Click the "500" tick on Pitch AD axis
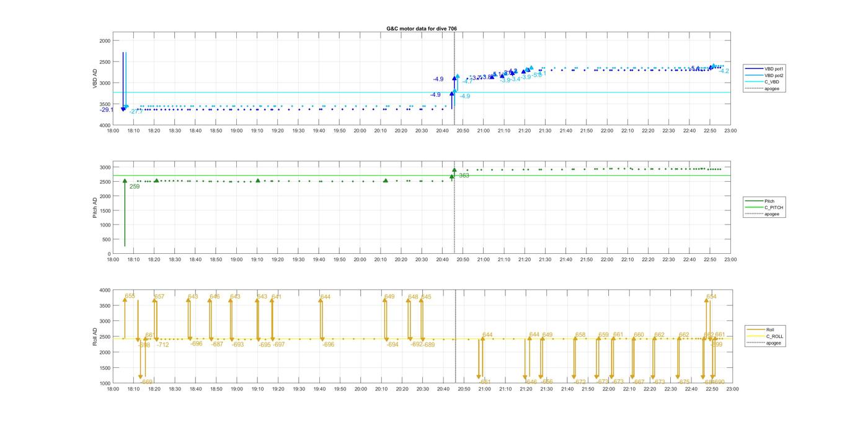Viewport: 868px width, 430px height. pyautogui.click(x=106, y=240)
